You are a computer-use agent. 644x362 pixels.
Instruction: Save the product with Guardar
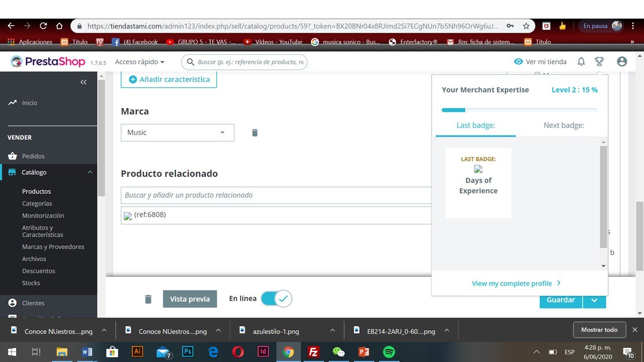click(561, 300)
